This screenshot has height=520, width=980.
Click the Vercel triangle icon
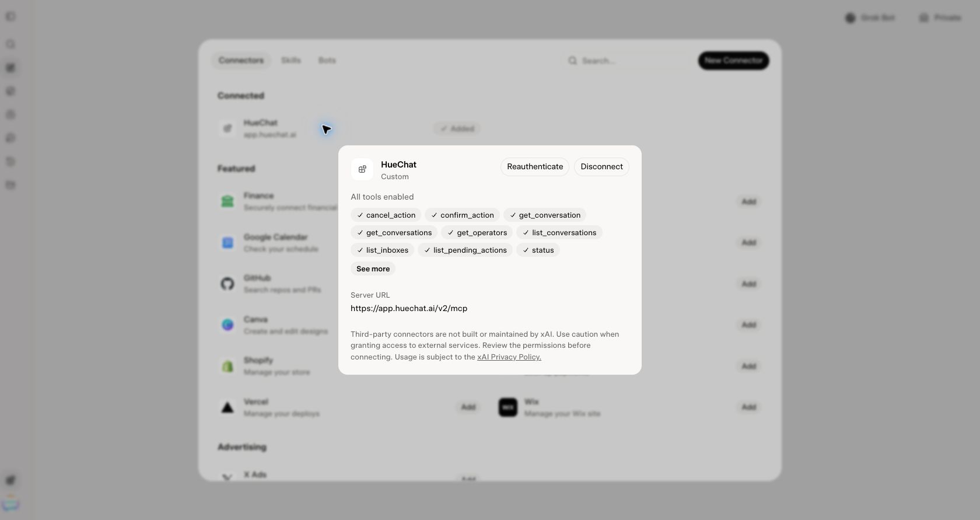click(228, 407)
